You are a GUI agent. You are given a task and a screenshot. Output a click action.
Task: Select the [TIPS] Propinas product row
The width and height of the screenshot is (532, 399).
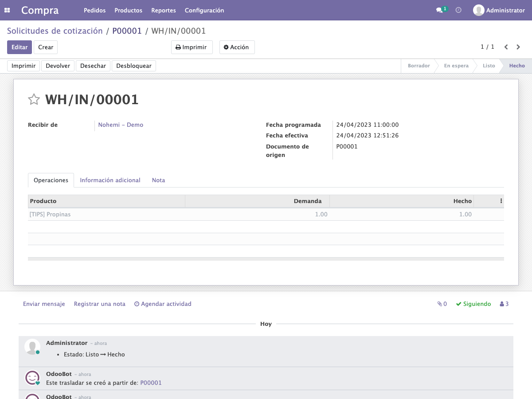pos(266,214)
